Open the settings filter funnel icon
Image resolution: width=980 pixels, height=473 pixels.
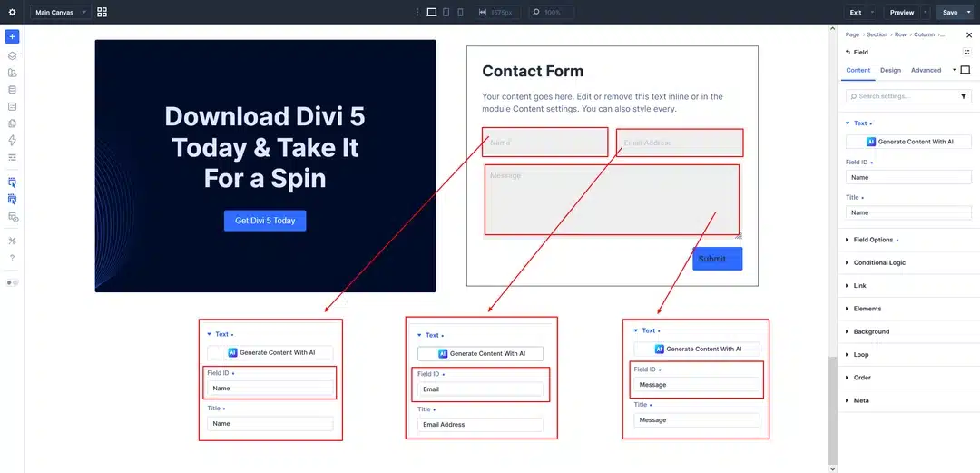coord(963,96)
